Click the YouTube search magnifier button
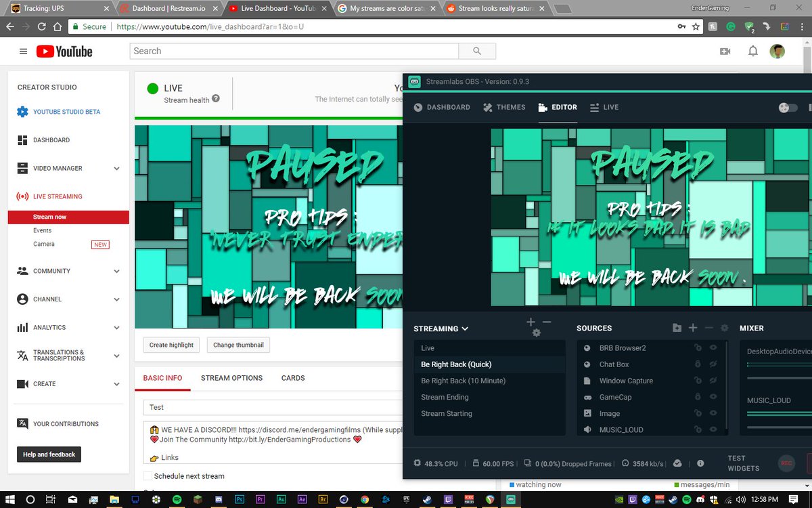The width and height of the screenshot is (812, 508). pos(477,51)
